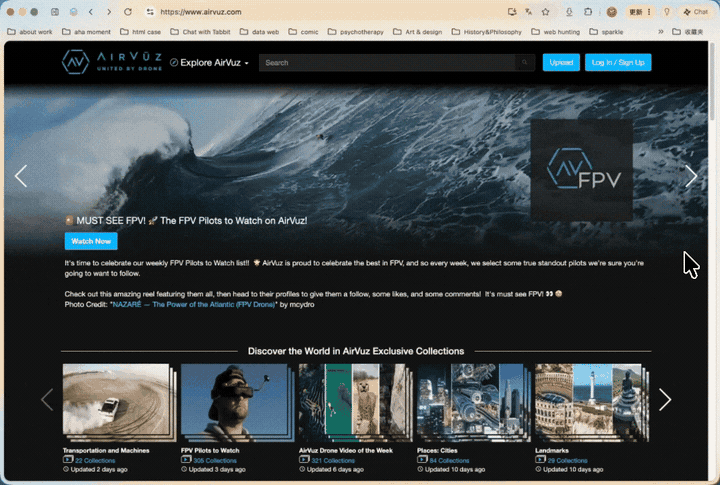The height and width of the screenshot is (485, 720).
Task: Click the collections icon beside 305 Collections
Action: click(186, 460)
